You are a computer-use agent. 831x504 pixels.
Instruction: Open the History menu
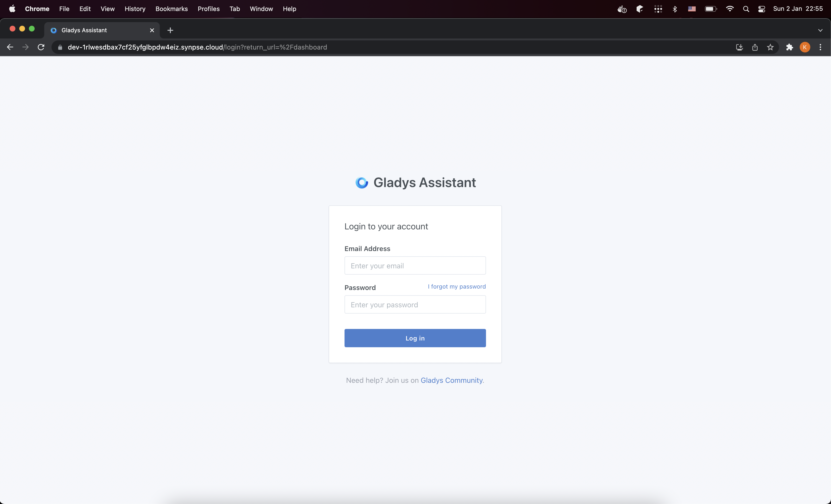coord(135,9)
